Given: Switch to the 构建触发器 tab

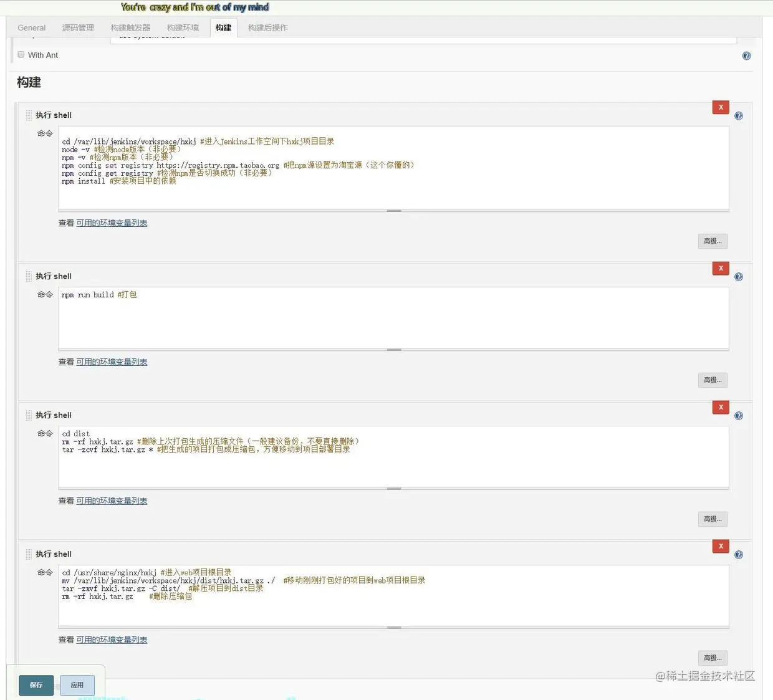Looking at the screenshot, I should click(x=130, y=27).
